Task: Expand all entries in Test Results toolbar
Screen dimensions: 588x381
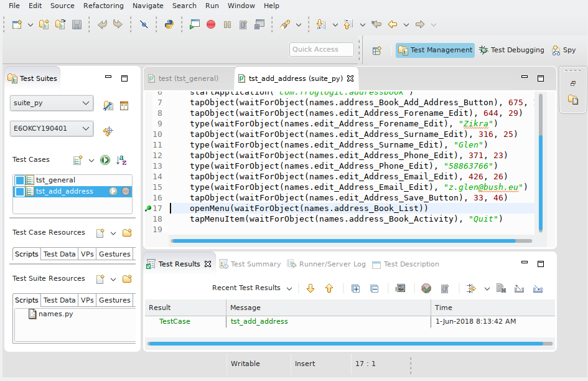Action: (x=357, y=288)
